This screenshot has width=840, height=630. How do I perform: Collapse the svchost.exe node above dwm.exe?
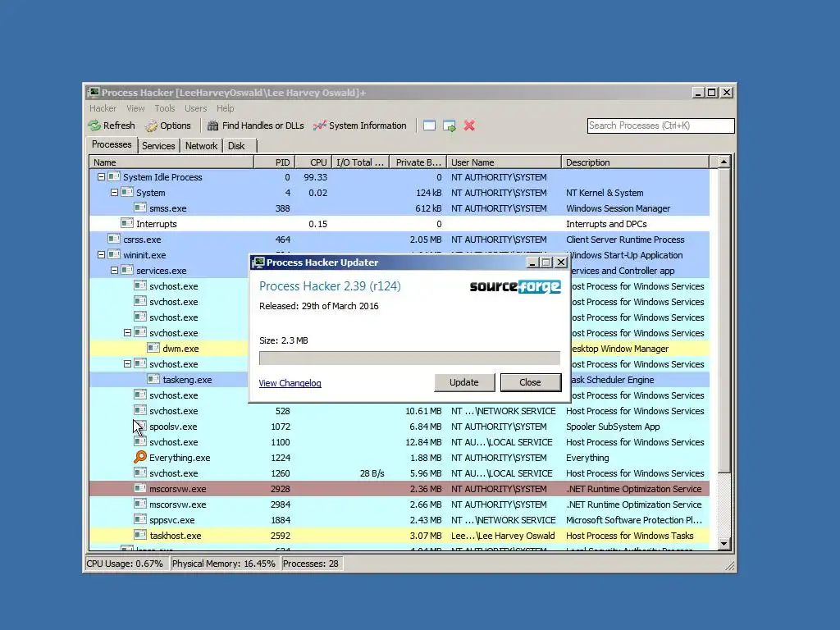[x=127, y=332]
